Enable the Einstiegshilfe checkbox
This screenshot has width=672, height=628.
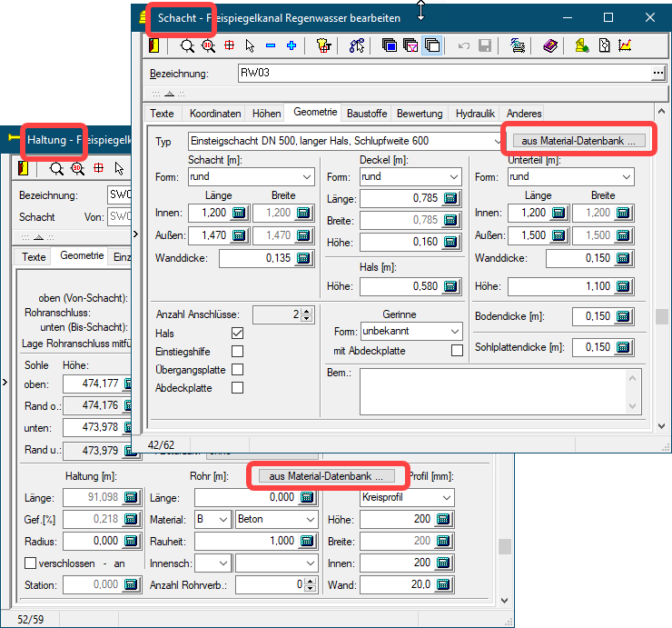(237, 352)
